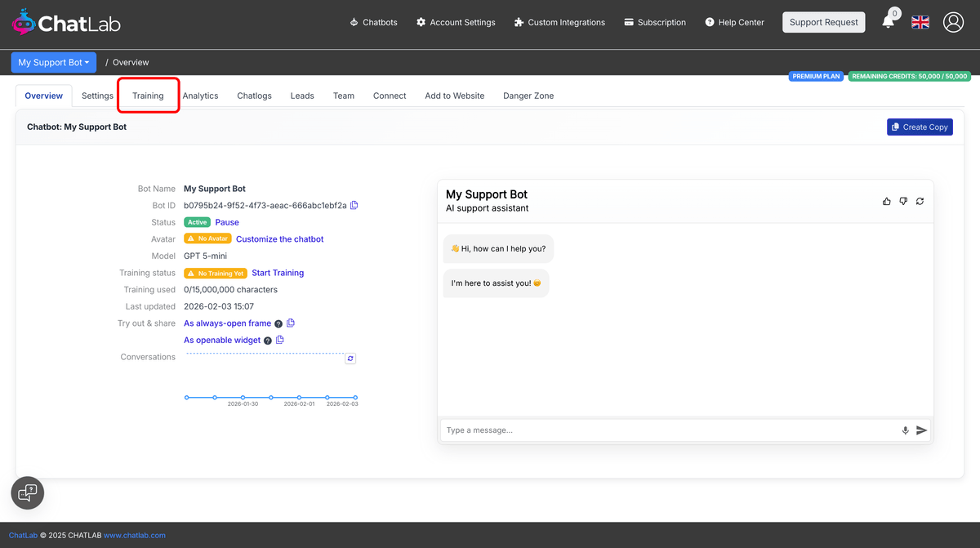Switch to the Analytics tab
This screenshot has width=980, height=548.
coord(200,96)
